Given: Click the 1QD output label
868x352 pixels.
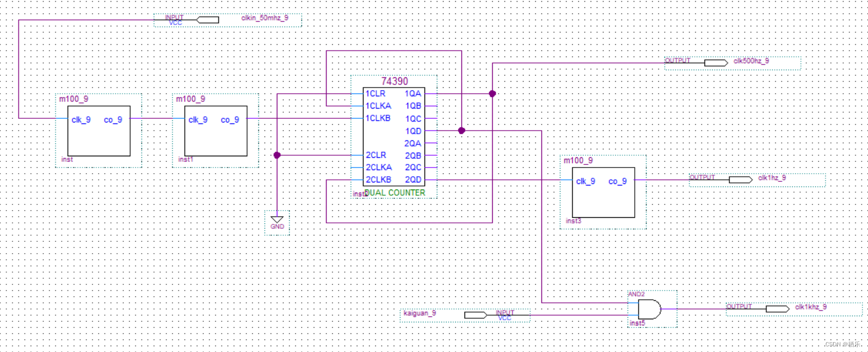Looking at the screenshot, I should pyautogui.click(x=413, y=131).
